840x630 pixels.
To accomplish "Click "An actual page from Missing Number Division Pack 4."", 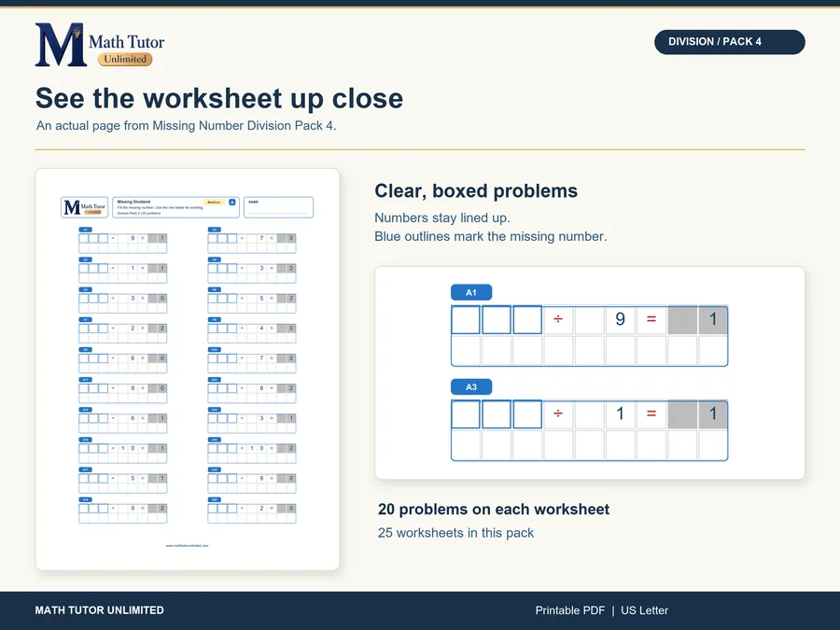I will pyautogui.click(x=187, y=125).
